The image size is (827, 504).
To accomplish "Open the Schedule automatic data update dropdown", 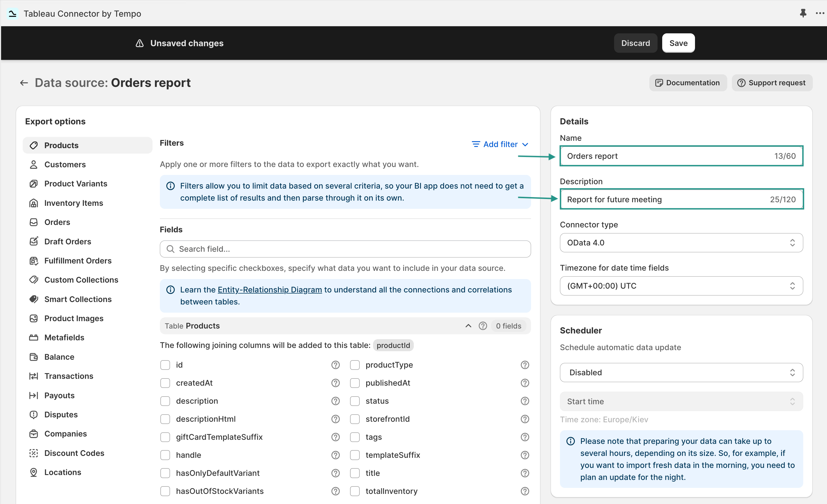I will (681, 373).
